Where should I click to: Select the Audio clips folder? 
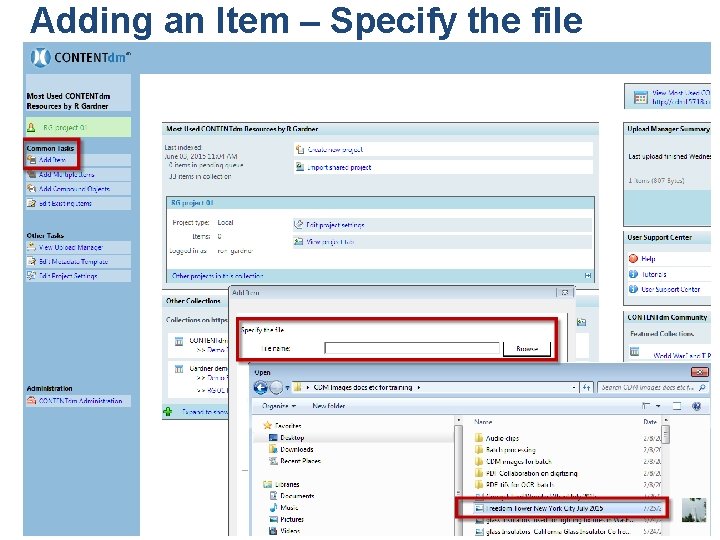pyautogui.click(x=502, y=438)
